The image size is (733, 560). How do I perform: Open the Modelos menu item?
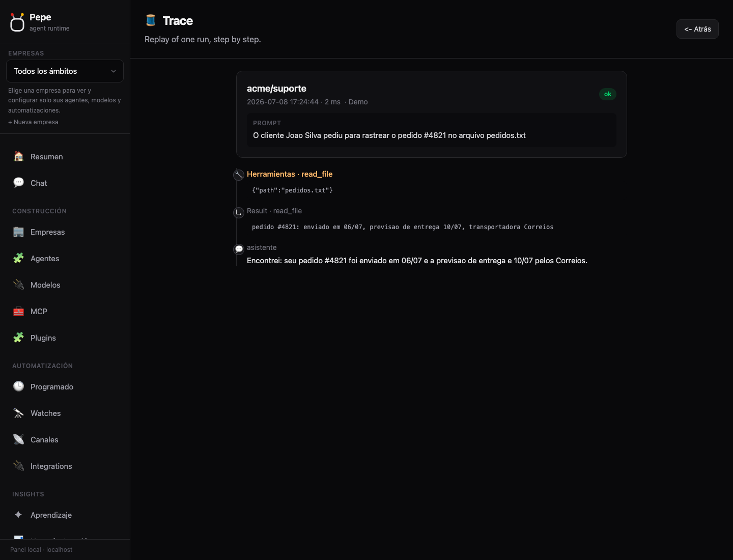click(x=65, y=285)
